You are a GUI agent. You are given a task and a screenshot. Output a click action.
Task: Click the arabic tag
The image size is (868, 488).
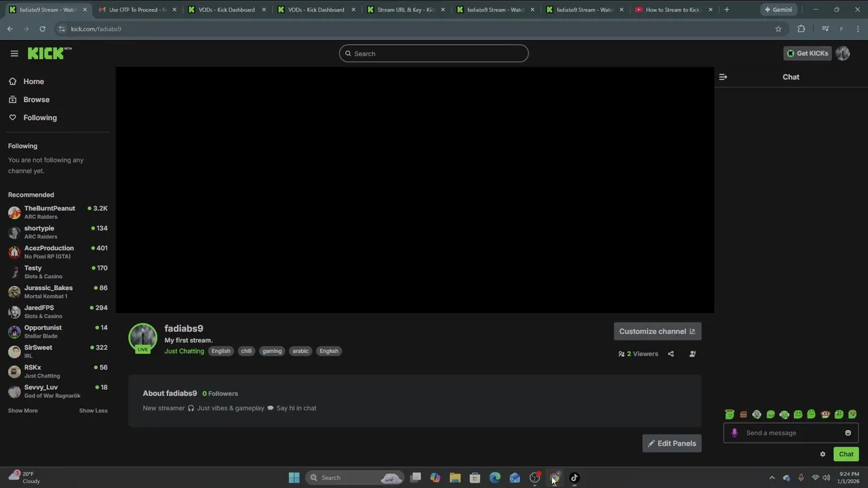(x=300, y=351)
